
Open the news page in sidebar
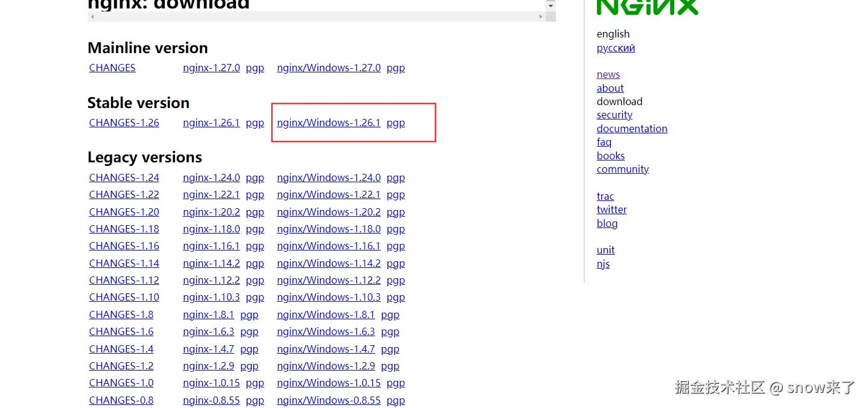click(608, 74)
